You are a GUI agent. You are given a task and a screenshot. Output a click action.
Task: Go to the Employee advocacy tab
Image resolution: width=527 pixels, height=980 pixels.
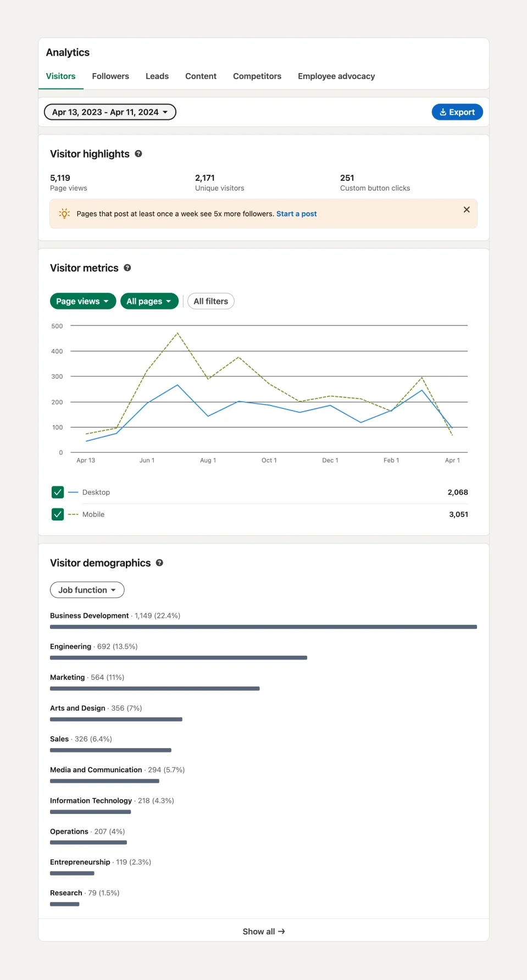336,76
